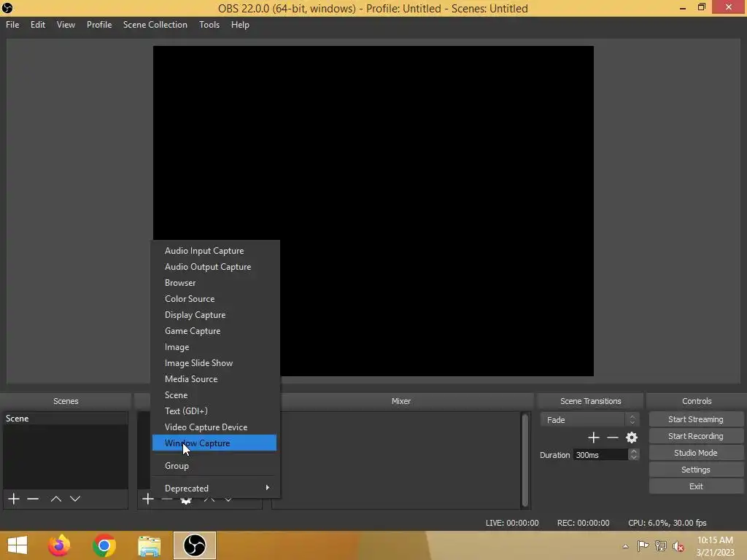Screen dimensions: 747x560
Task: Click OBS logo in title bar
Action: (x=7, y=8)
